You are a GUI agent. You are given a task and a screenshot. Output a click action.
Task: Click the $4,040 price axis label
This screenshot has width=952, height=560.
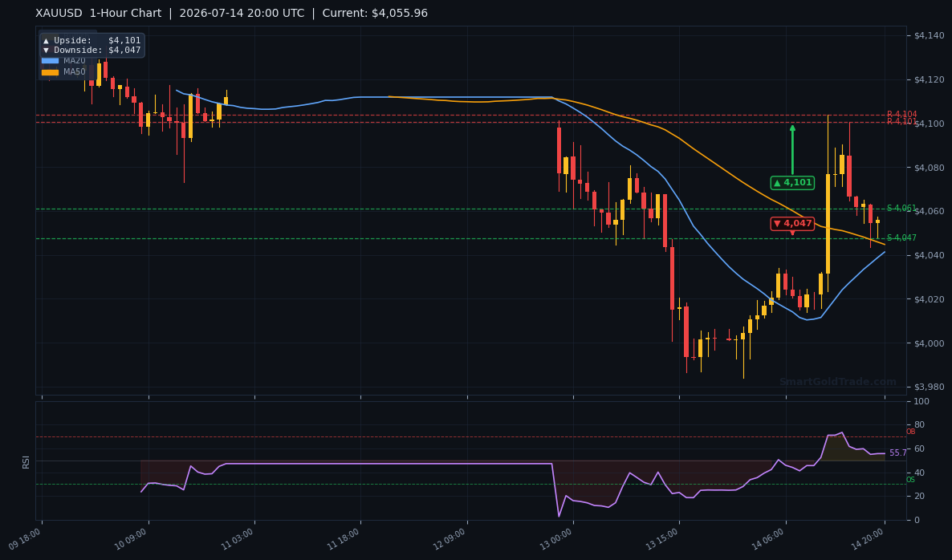tap(929, 255)
